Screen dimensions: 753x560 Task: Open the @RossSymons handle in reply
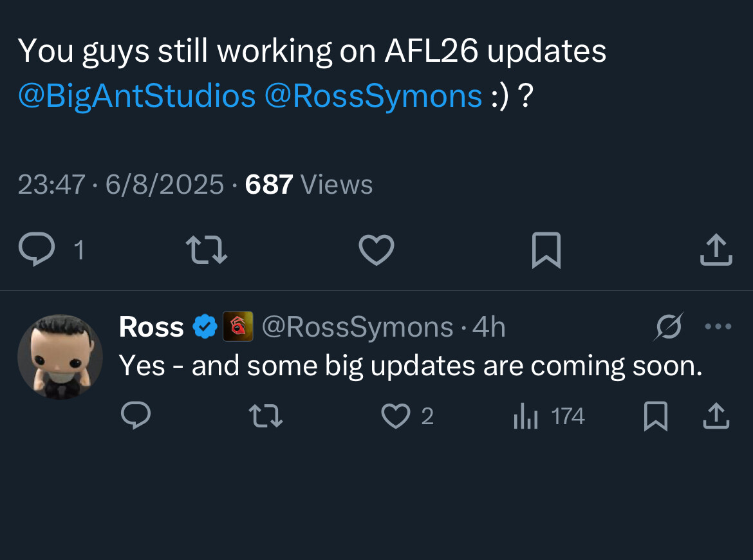click(358, 327)
